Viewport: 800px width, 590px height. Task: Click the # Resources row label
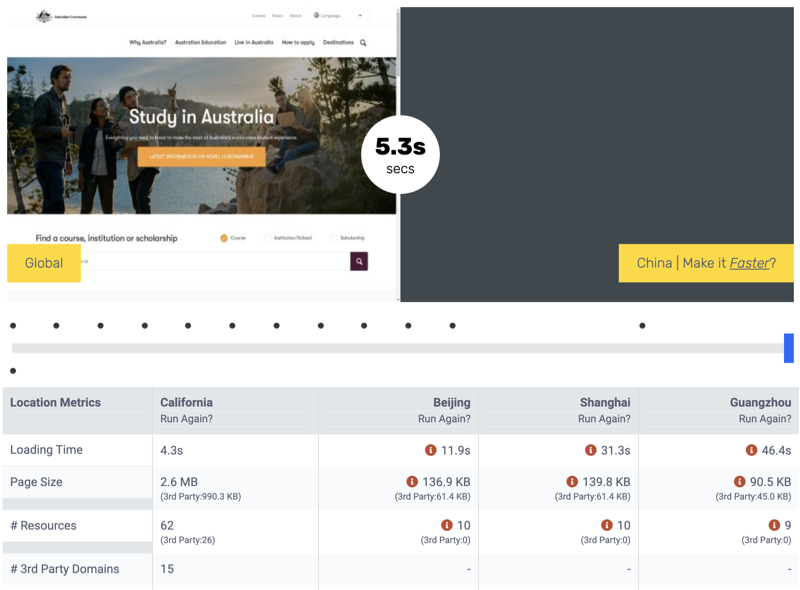43,526
